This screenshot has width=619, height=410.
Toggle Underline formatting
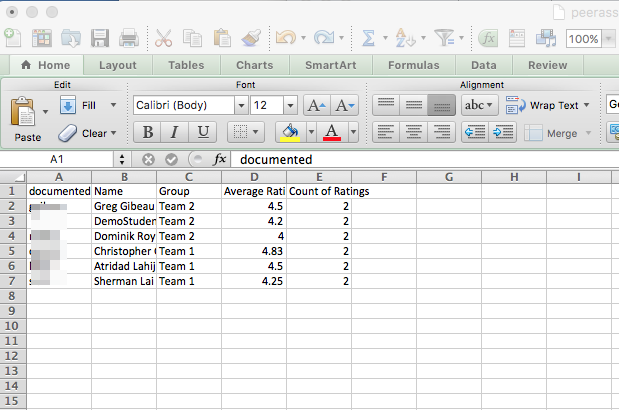point(203,132)
